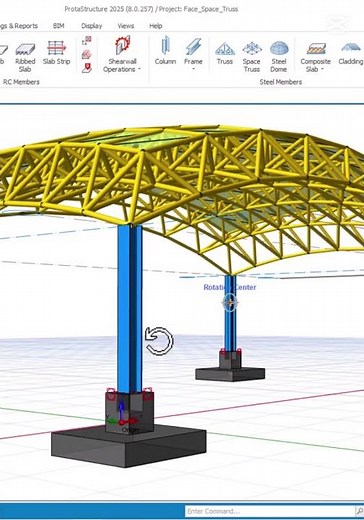
Task: Select the Cladding tool
Action: (351, 53)
